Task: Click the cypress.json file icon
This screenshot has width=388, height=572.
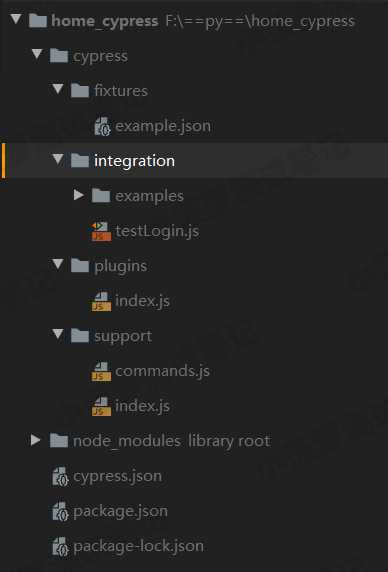Action: pos(60,476)
